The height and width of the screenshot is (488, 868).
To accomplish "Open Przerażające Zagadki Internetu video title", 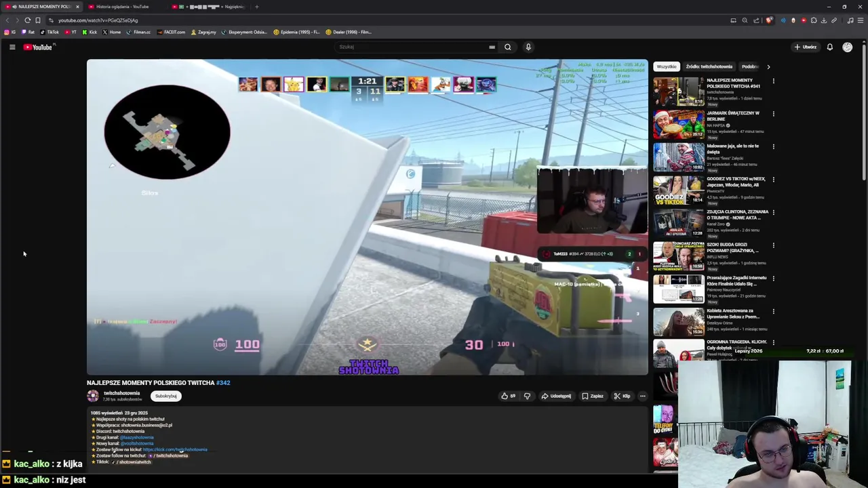I will (736, 281).
